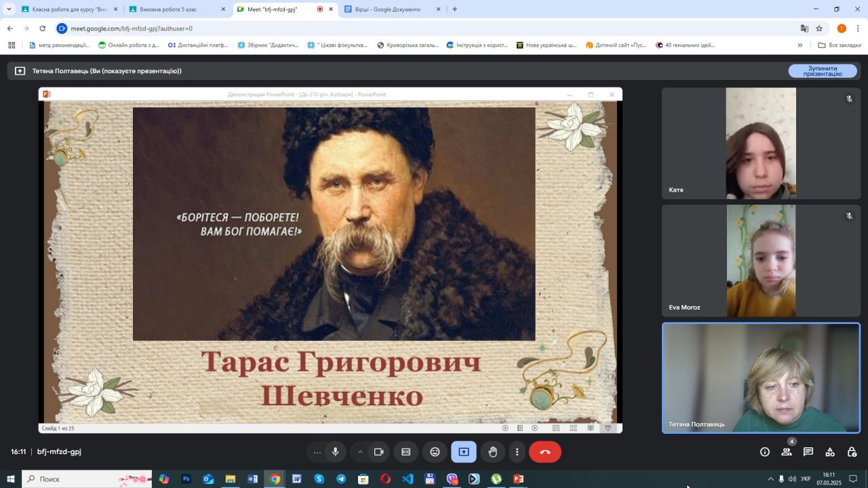Switch input language УКР in tray
The image size is (868, 488).
(804, 479)
